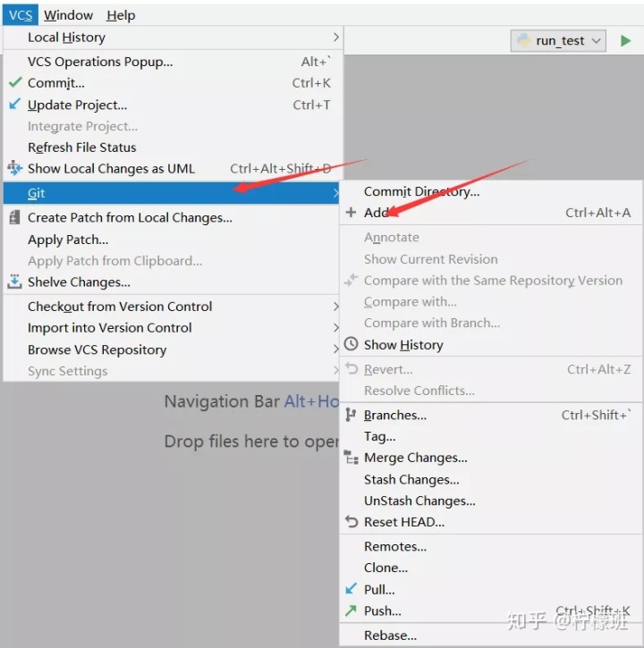
Task: Choose Show Local Changes as UML
Action: coord(173,169)
